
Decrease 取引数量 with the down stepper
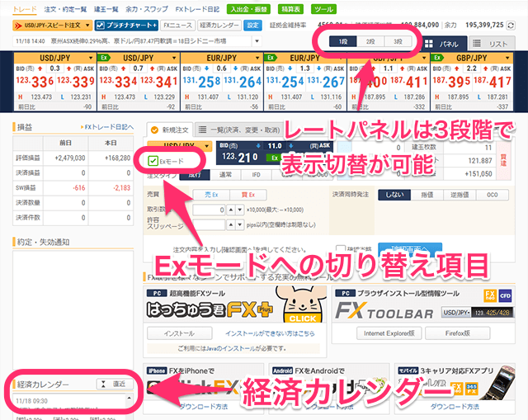239,210
